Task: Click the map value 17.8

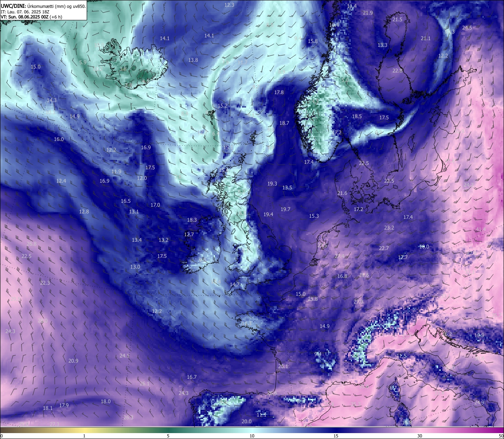Action: click(279, 92)
